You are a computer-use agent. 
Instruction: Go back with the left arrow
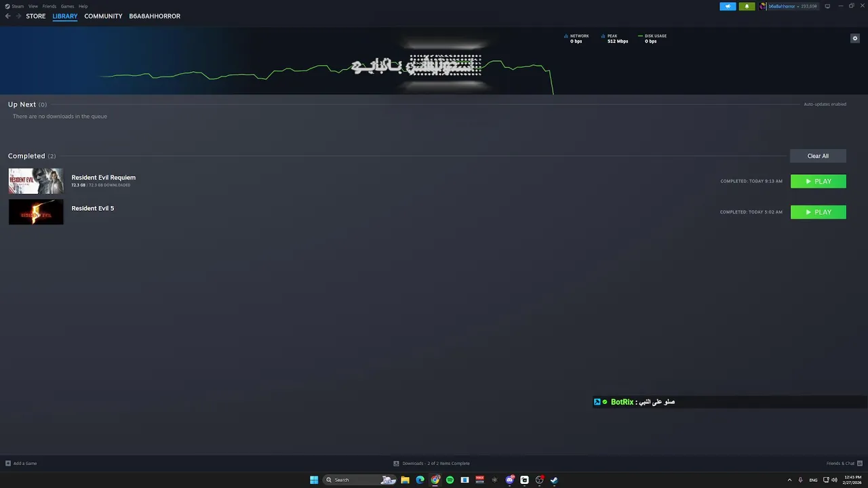pyautogui.click(x=8, y=16)
